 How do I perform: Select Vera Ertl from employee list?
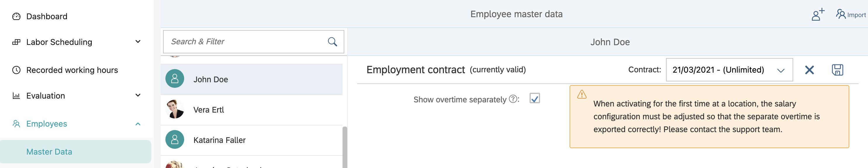click(208, 110)
